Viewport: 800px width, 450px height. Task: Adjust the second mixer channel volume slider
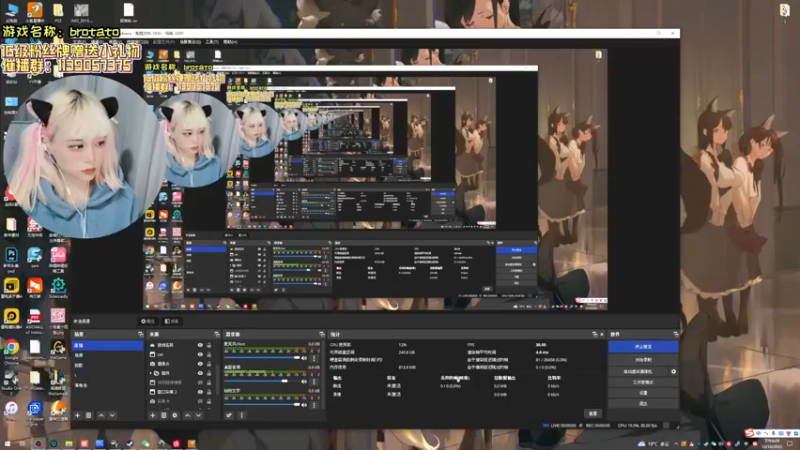(262, 381)
